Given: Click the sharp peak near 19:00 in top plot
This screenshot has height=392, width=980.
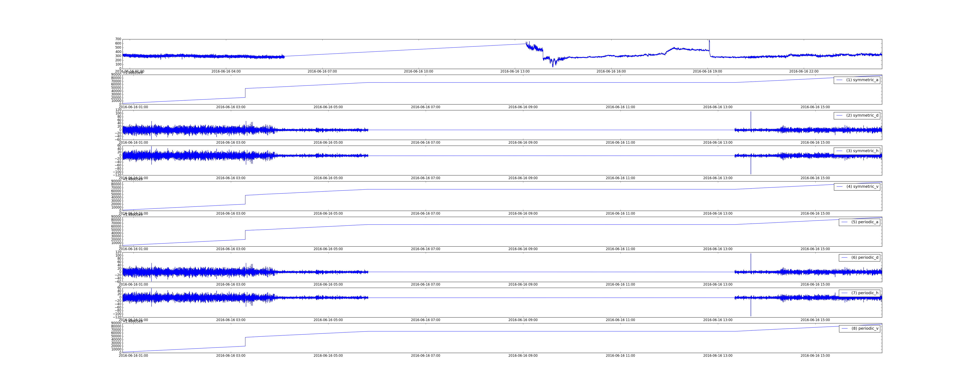Looking at the screenshot, I should [x=709, y=42].
